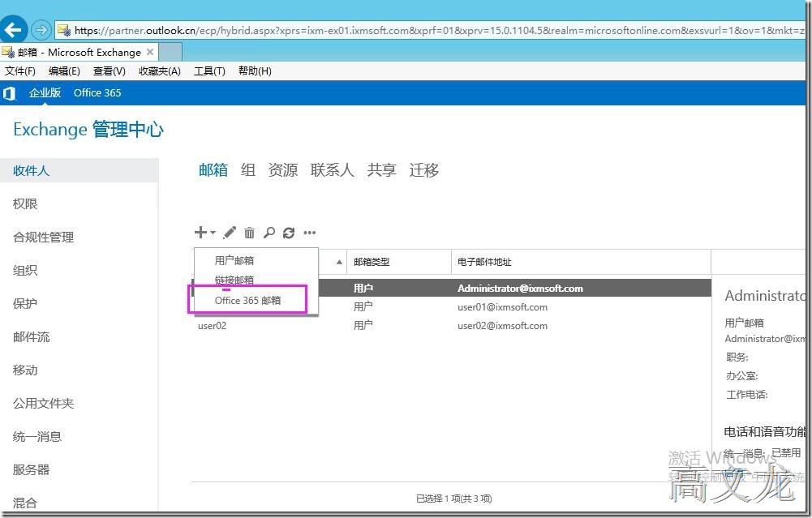Open the 查看(V) menu
The image size is (812, 518).
110,71
